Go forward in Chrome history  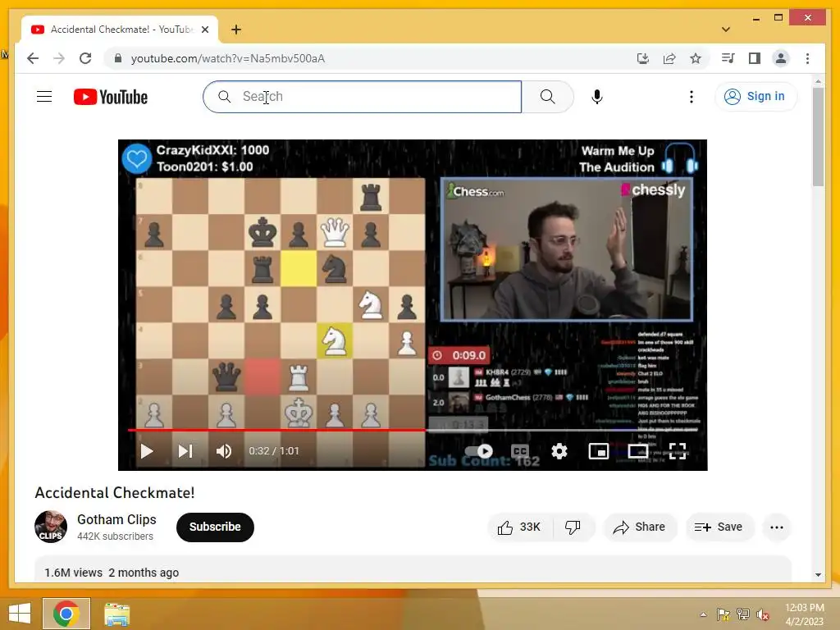tap(59, 58)
